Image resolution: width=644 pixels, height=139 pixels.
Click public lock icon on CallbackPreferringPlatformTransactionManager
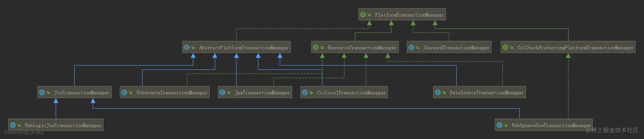coord(511,48)
